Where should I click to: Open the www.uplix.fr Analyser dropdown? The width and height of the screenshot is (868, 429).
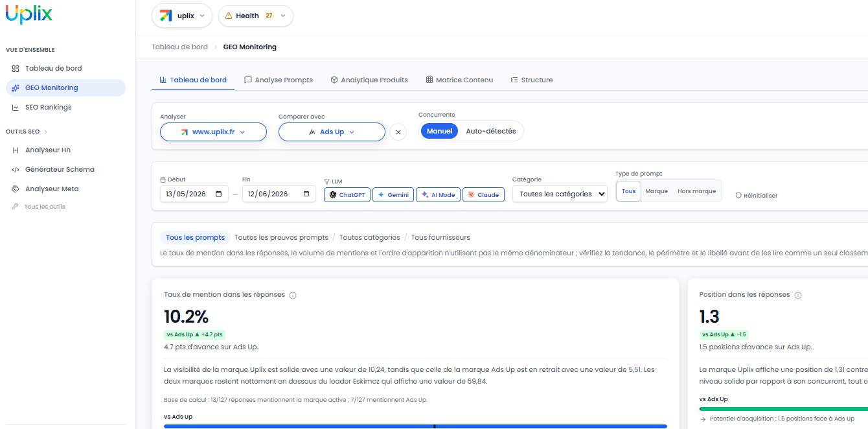(x=213, y=132)
